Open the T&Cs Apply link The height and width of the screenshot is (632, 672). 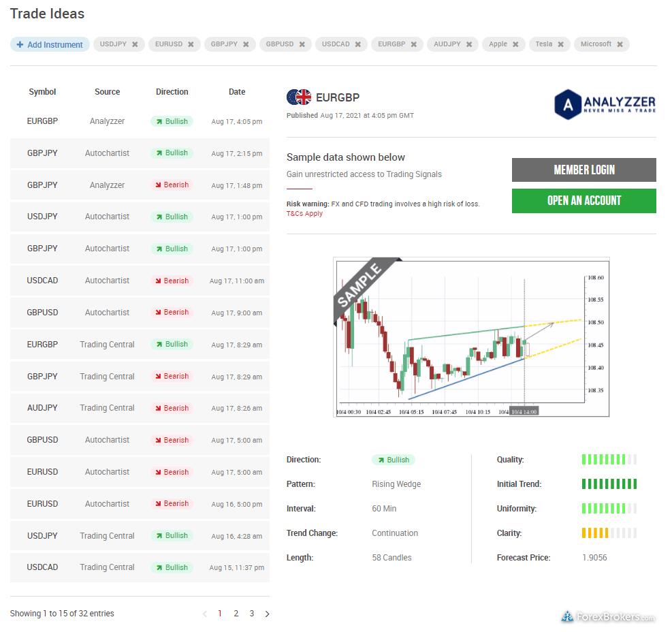[x=304, y=213]
